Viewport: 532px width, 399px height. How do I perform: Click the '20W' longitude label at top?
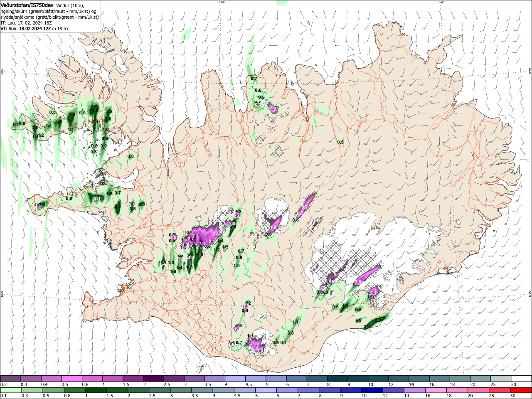[221, 2]
